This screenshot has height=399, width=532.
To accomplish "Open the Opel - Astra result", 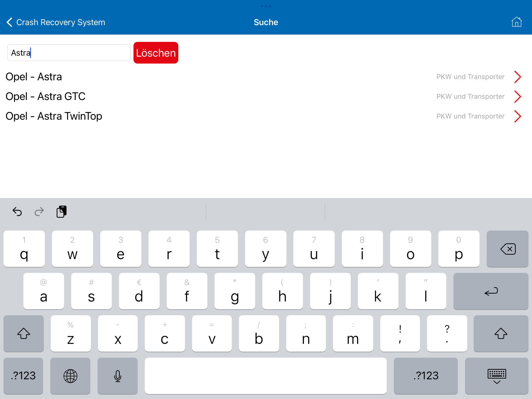I will point(266,77).
